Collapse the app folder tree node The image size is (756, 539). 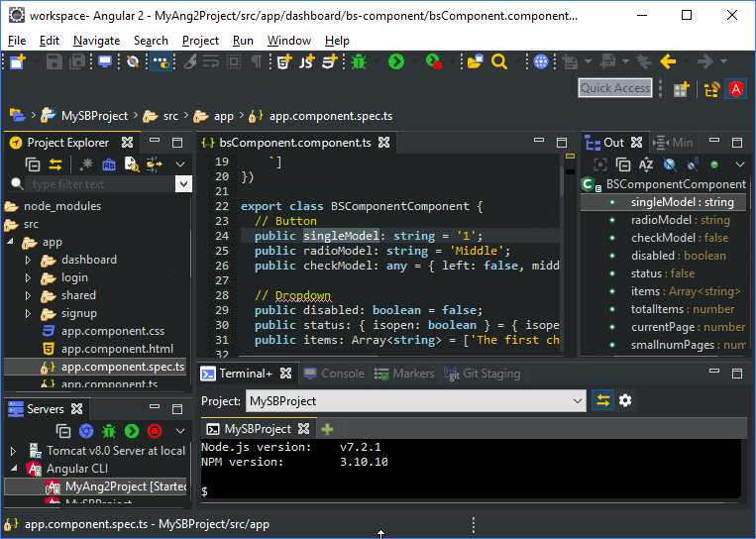point(11,242)
